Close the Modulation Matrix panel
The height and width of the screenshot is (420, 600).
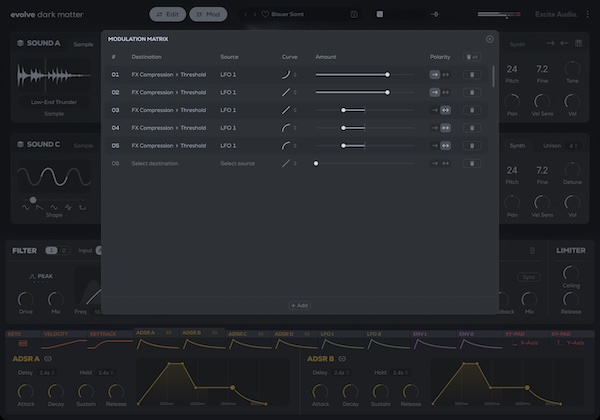489,39
